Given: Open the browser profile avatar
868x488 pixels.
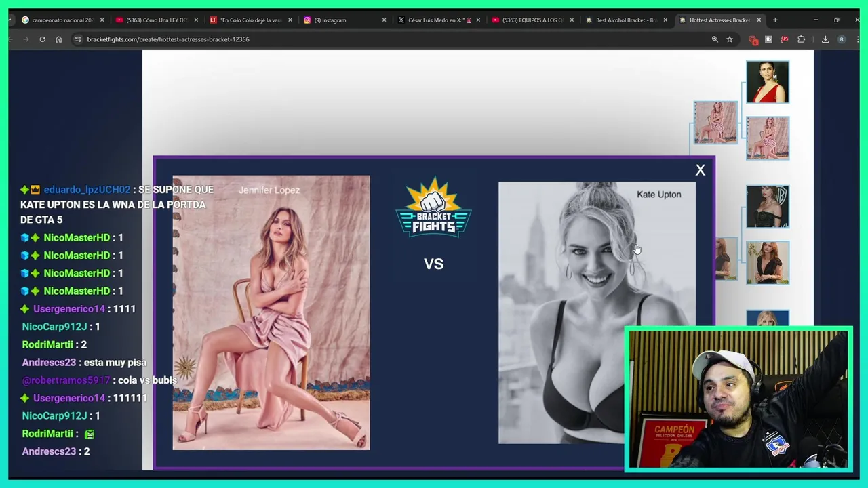Looking at the screenshot, I should 842,39.
